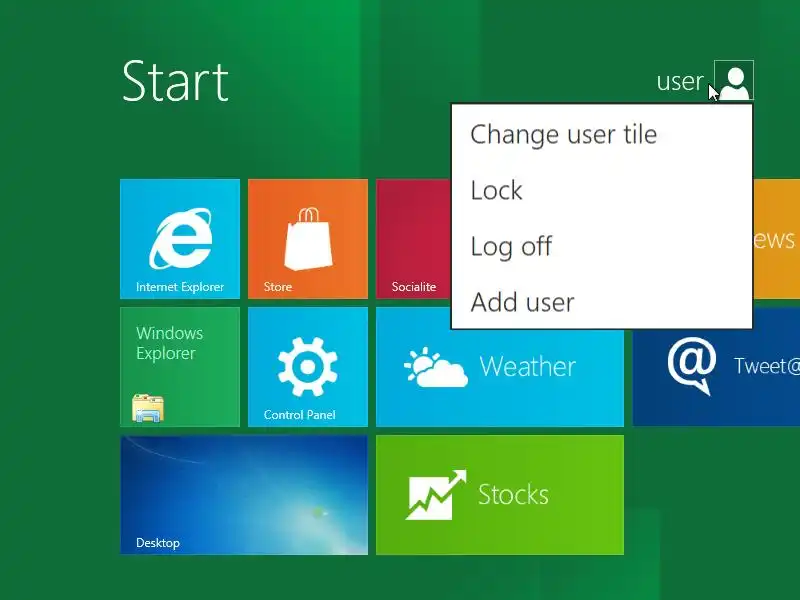800x600 pixels.
Task: Open the Windows Explorer tile
Action: [x=180, y=367]
